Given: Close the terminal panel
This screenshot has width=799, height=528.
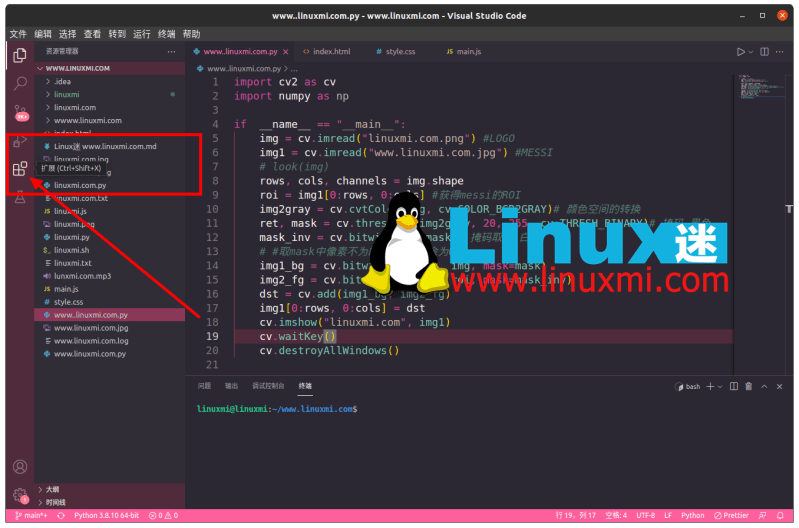Looking at the screenshot, I should [x=780, y=387].
